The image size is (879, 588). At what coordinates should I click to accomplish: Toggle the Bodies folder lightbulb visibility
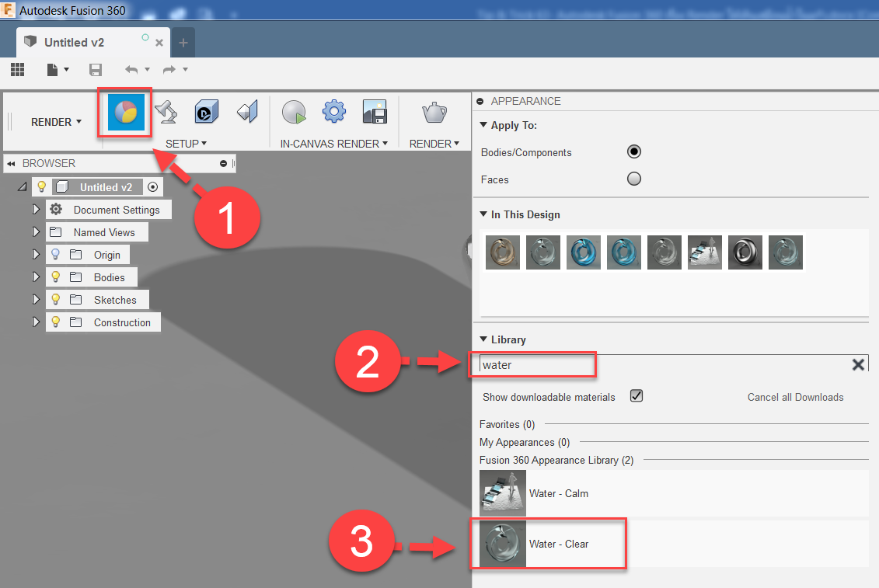55,277
